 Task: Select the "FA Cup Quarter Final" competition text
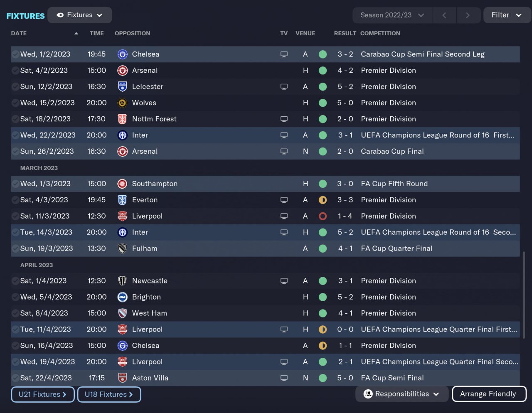click(397, 249)
